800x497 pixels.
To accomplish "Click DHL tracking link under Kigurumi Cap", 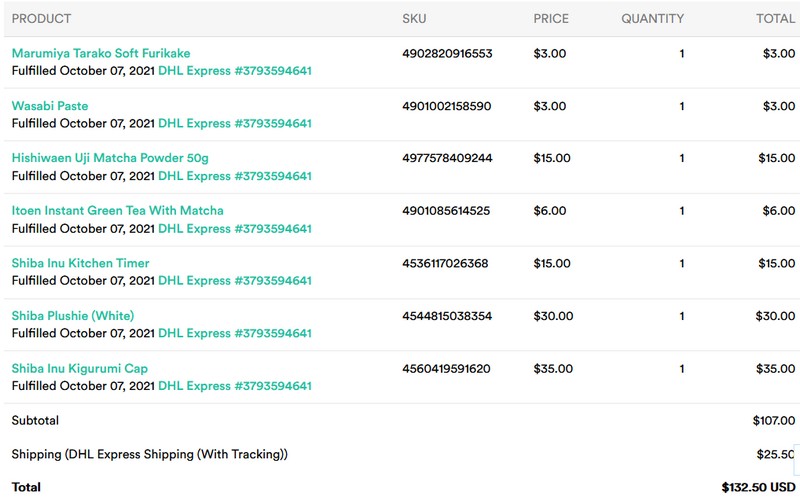I will [x=235, y=386].
